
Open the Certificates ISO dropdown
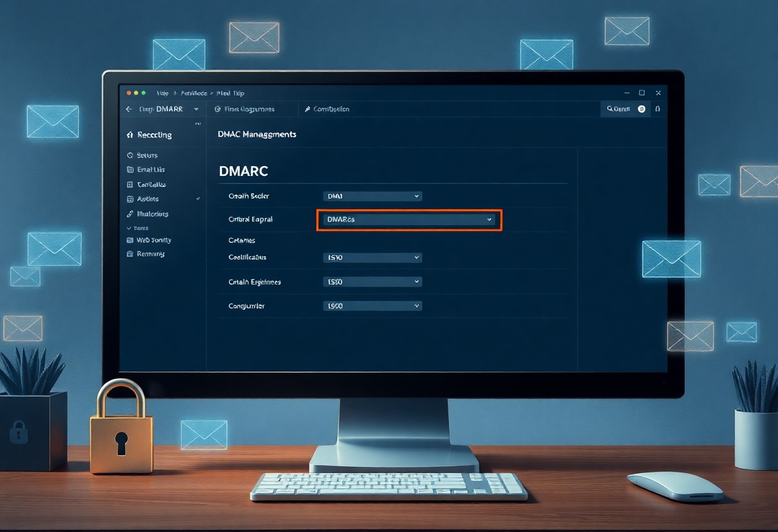pyautogui.click(x=372, y=257)
